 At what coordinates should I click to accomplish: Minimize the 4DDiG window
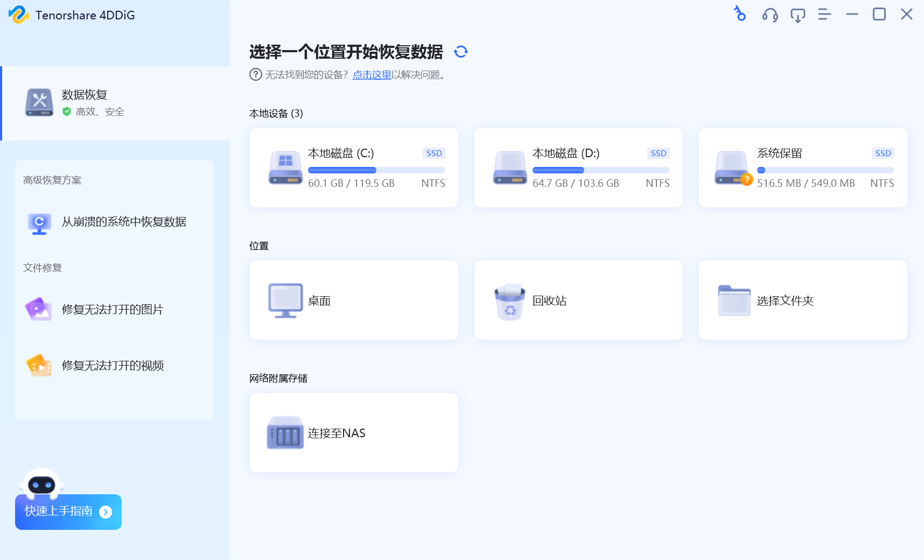pyautogui.click(x=852, y=15)
